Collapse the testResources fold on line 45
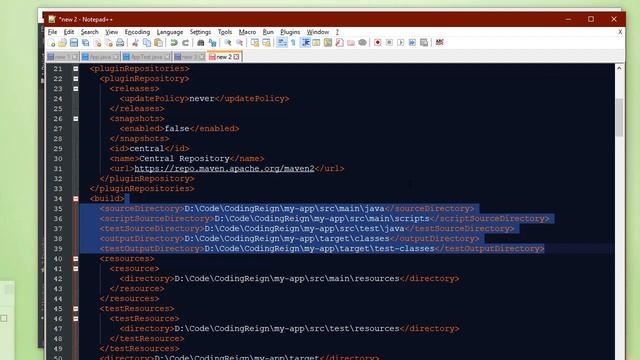 76,309
